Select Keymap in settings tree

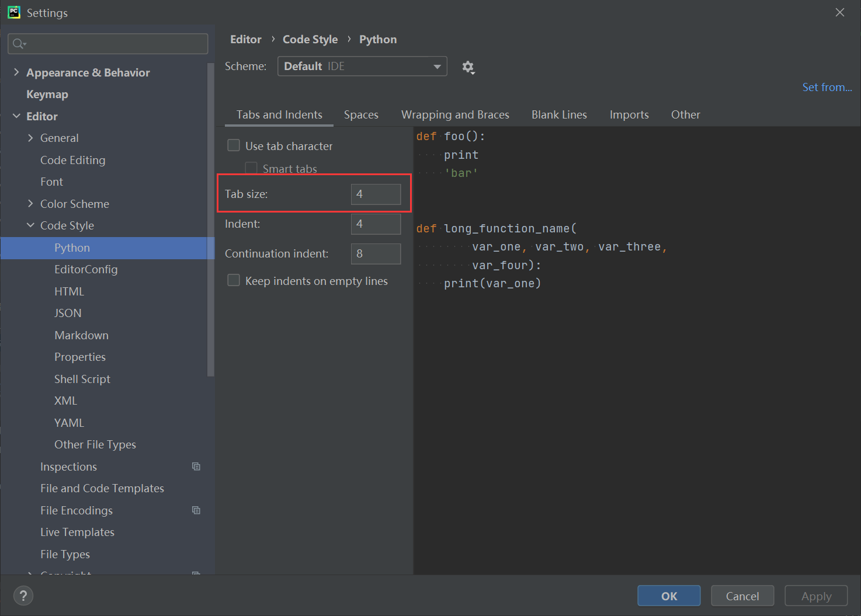tap(47, 94)
